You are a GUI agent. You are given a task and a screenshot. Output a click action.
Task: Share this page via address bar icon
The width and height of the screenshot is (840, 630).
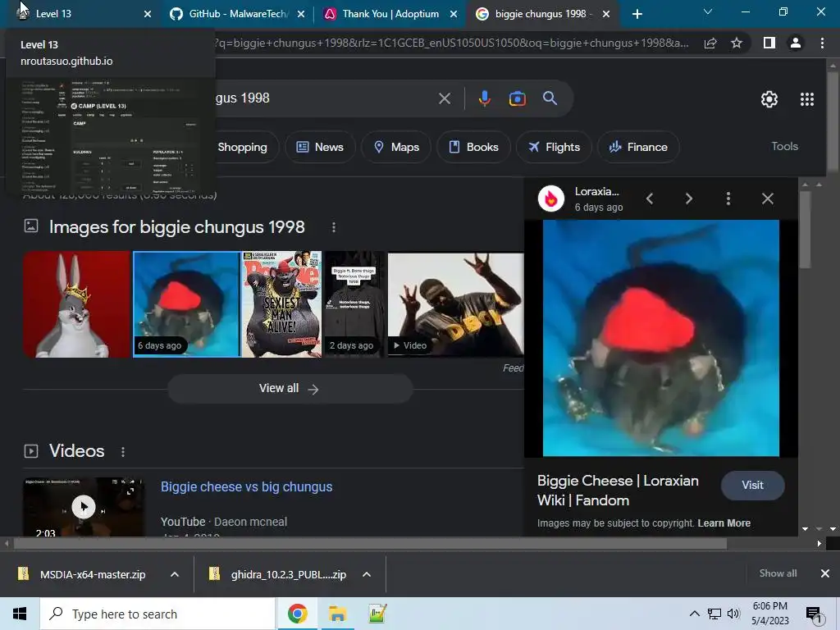(x=710, y=43)
